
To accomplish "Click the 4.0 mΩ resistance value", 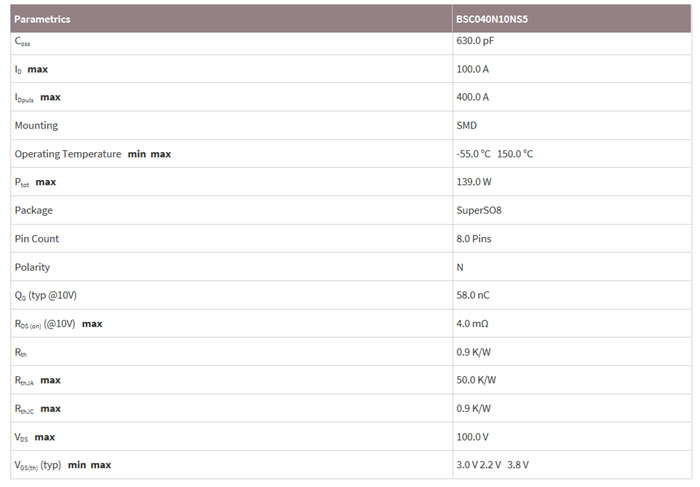I will point(472,323).
